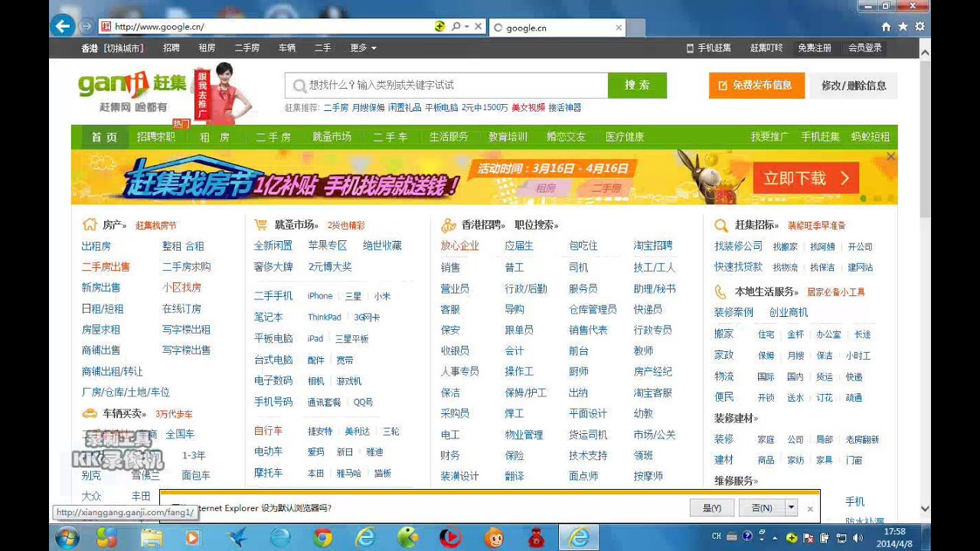Viewport: 980px width, 551px height.
Task: Click the browser Forward arrow button
Action: (x=87, y=26)
